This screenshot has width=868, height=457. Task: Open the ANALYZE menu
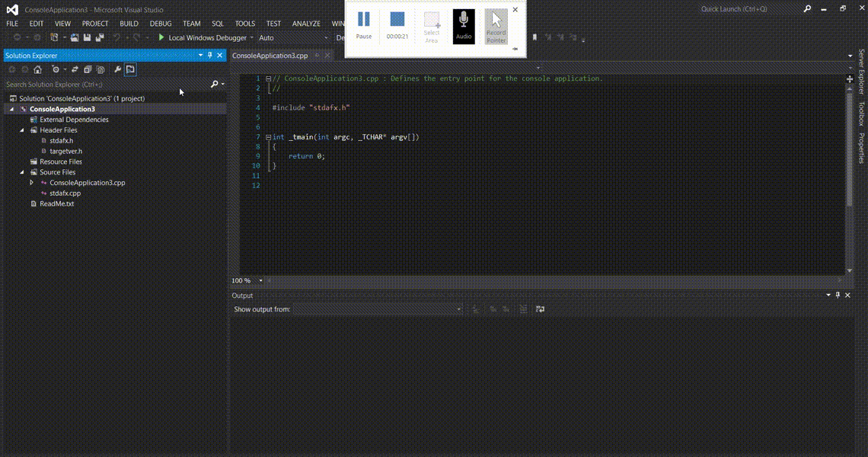[306, 24]
